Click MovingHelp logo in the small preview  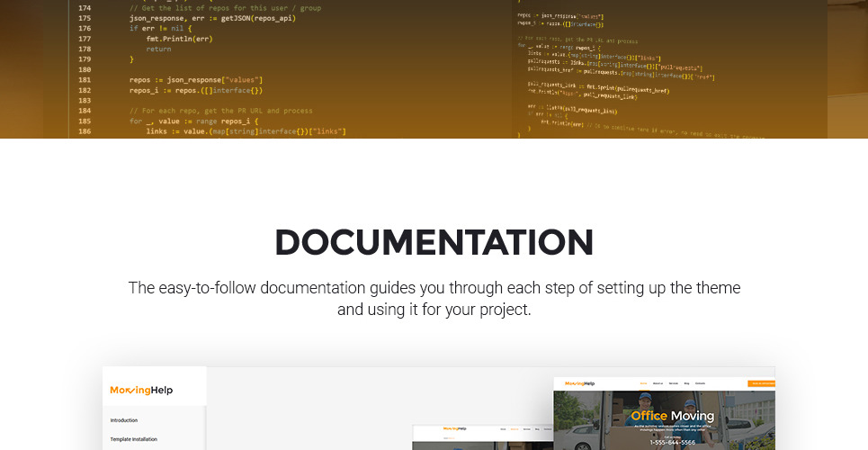tap(455, 429)
